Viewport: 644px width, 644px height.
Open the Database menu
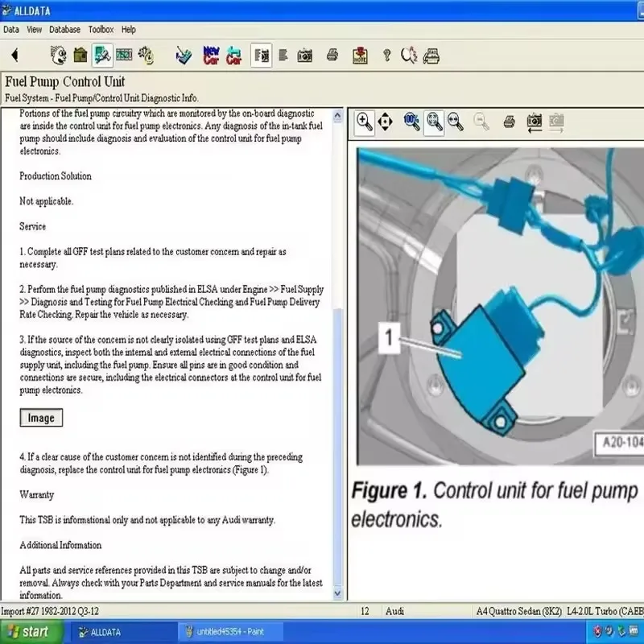coord(64,30)
